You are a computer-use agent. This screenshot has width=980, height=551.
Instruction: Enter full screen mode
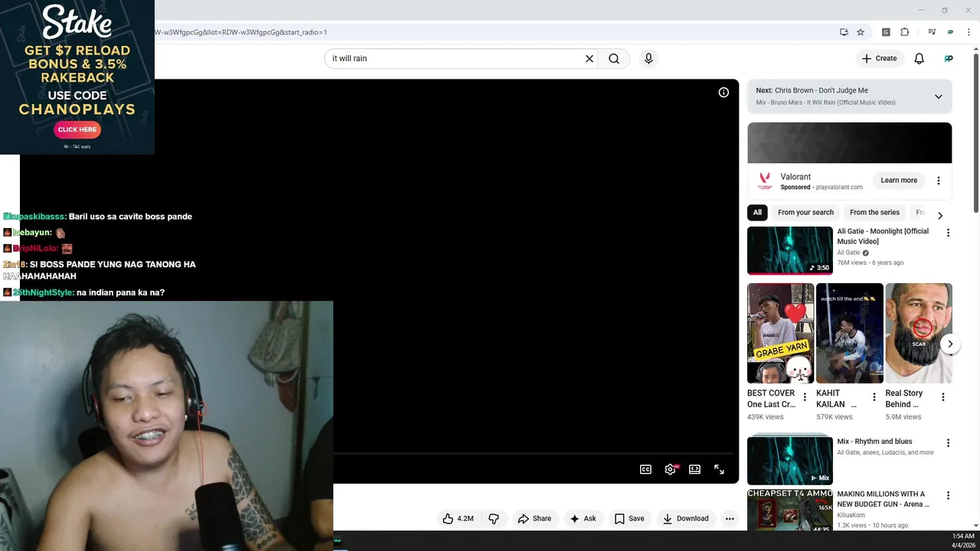[719, 469]
